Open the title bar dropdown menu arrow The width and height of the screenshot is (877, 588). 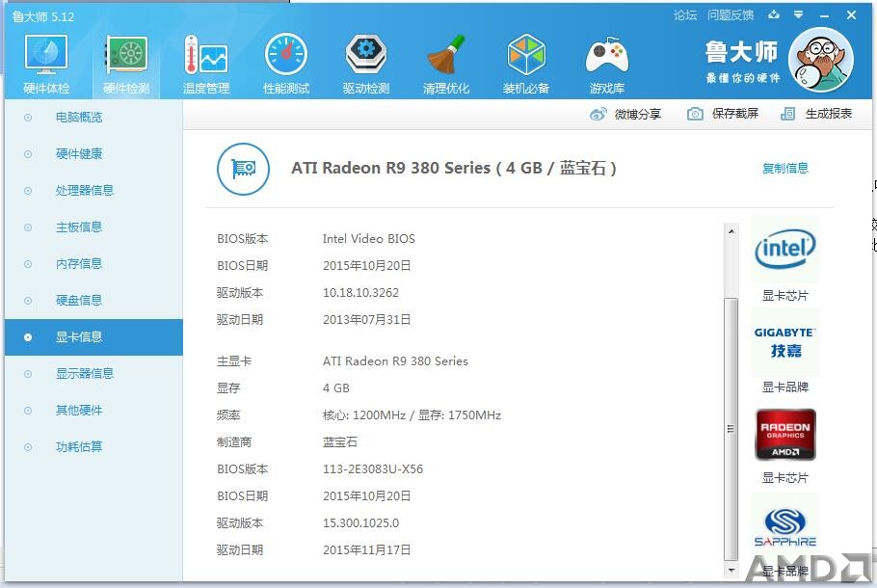tap(799, 14)
